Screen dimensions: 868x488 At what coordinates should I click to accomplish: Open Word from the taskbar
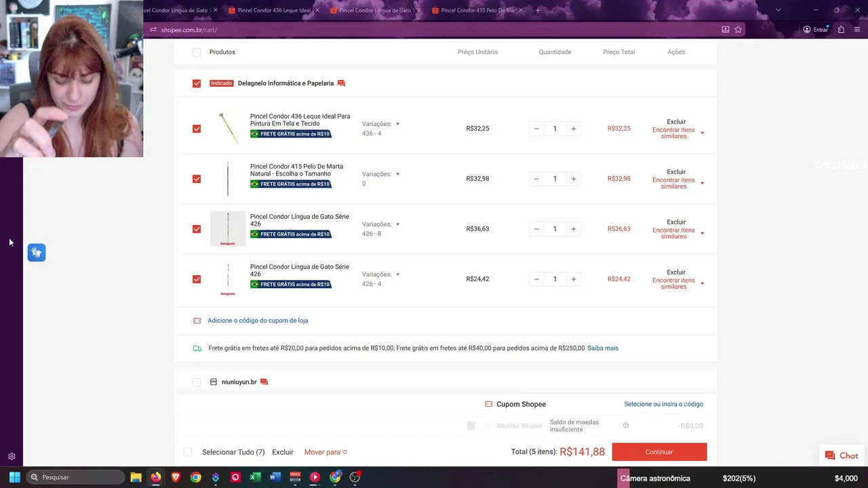pos(275,477)
